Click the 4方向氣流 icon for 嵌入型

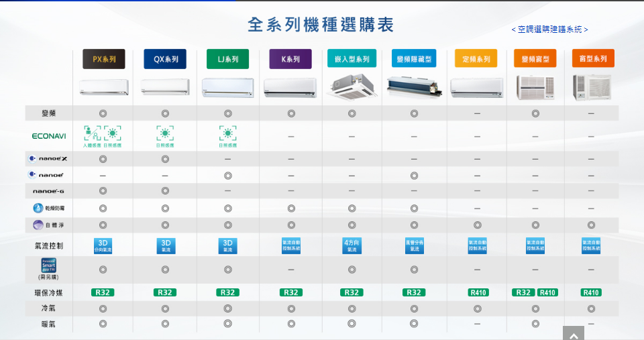pyautogui.click(x=352, y=245)
